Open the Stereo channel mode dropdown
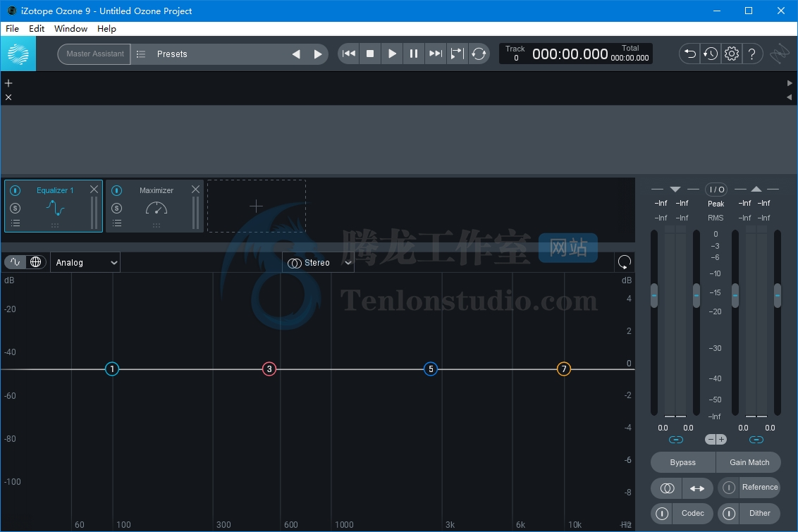The height and width of the screenshot is (532, 798). (x=319, y=262)
